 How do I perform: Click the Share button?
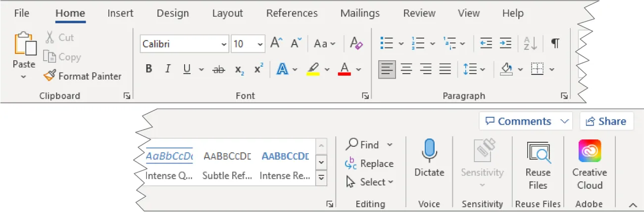tap(606, 122)
